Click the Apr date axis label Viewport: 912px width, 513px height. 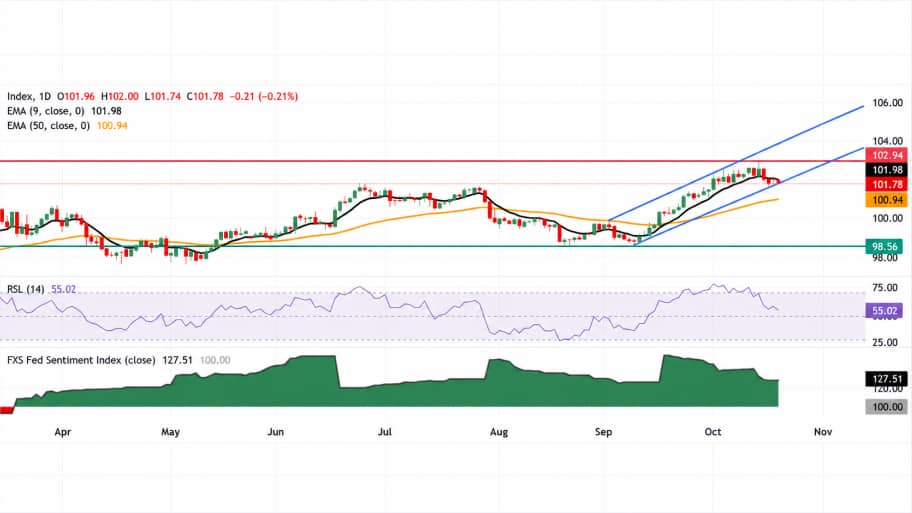click(62, 432)
